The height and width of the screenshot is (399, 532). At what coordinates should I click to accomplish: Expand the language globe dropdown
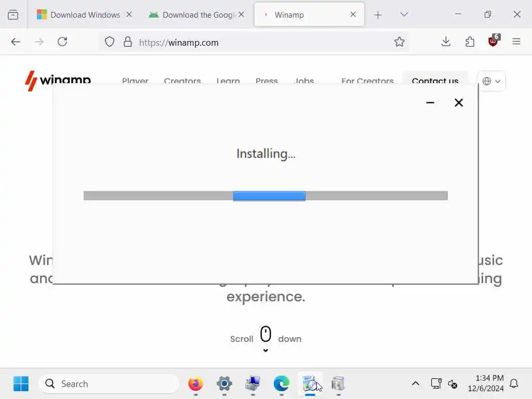click(491, 81)
